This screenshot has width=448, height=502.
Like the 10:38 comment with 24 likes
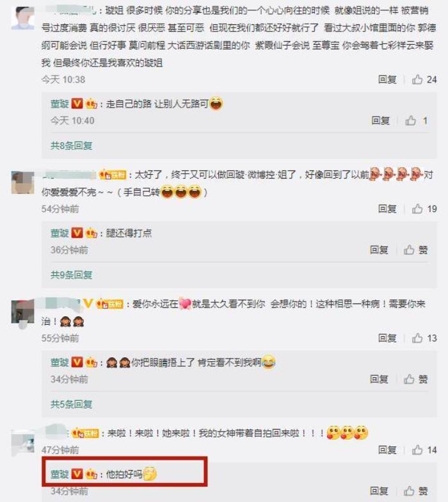(x=424, y=79)
